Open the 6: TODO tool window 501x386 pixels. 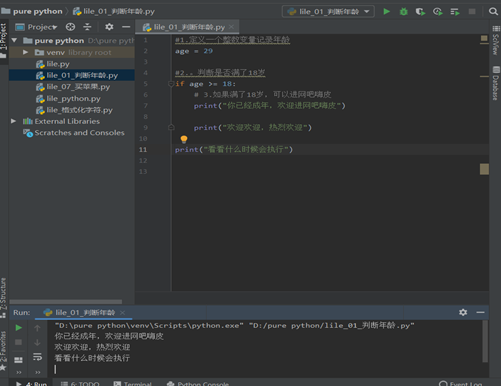(x=80, y=383)
